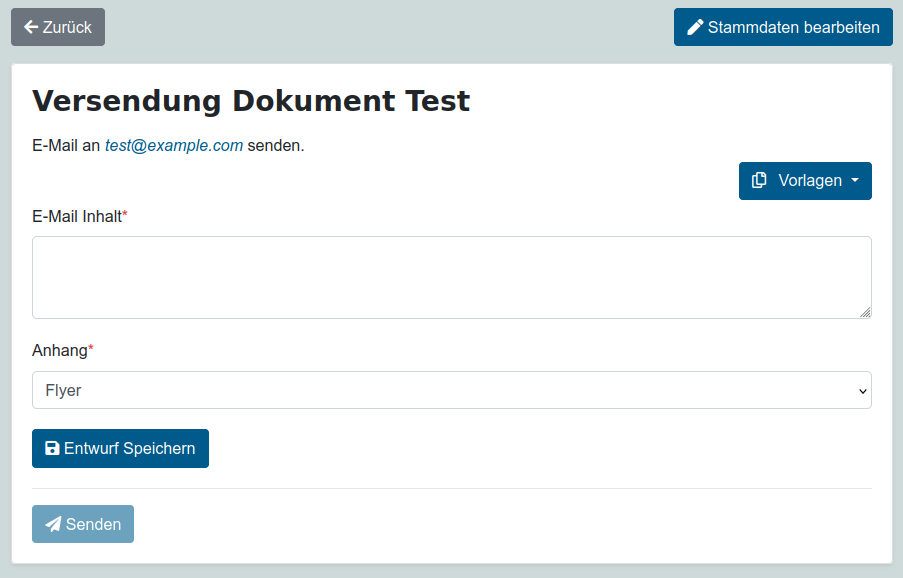
Task: Save the draft with Entwurf Speichern
Action: [x=120, y=449]
